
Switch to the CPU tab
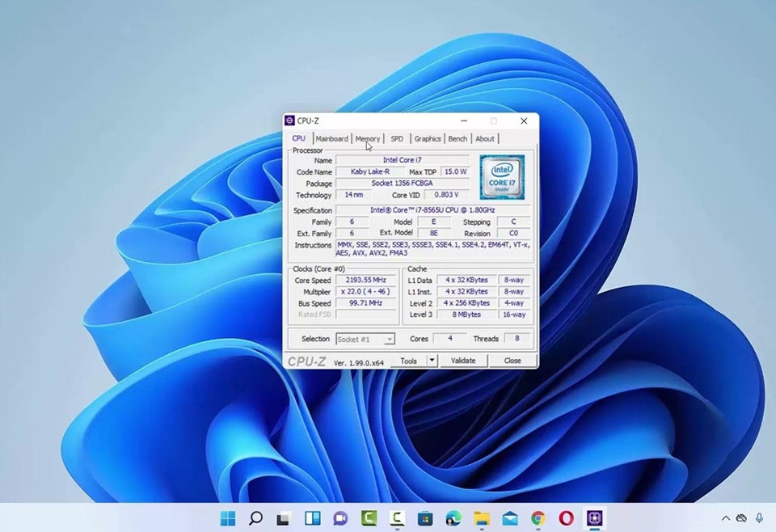(298, 138)
